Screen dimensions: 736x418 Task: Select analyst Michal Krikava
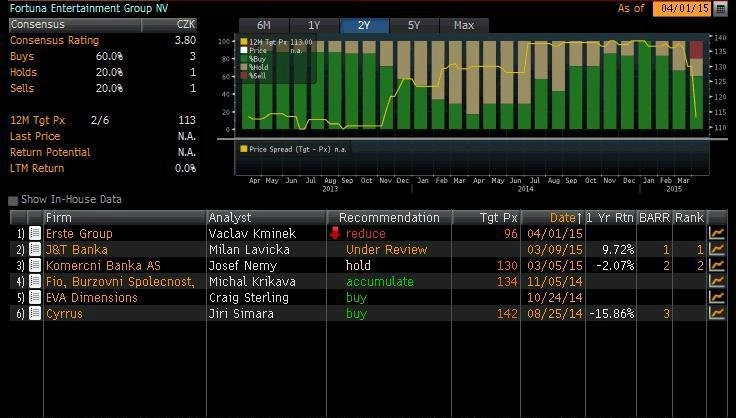click(x=252, y=281)
